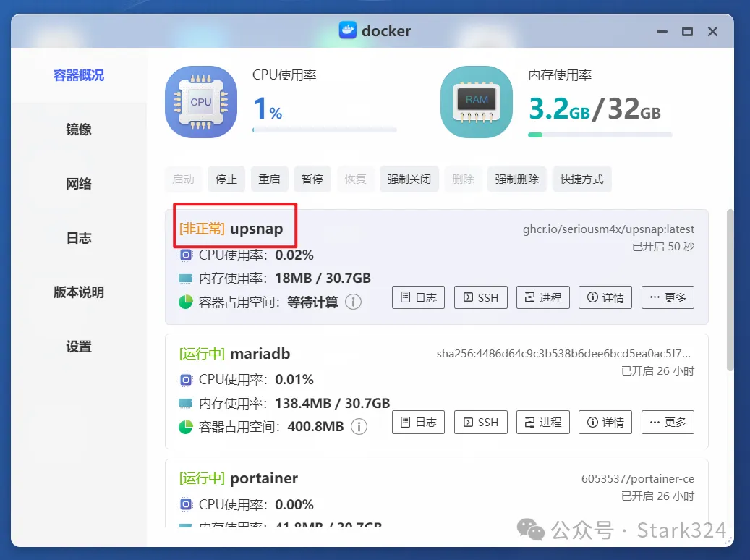The width and height of the screenshot is (750, 560).
Task: Click upsnap 内存使用率 memory icon
Action: 186,279
